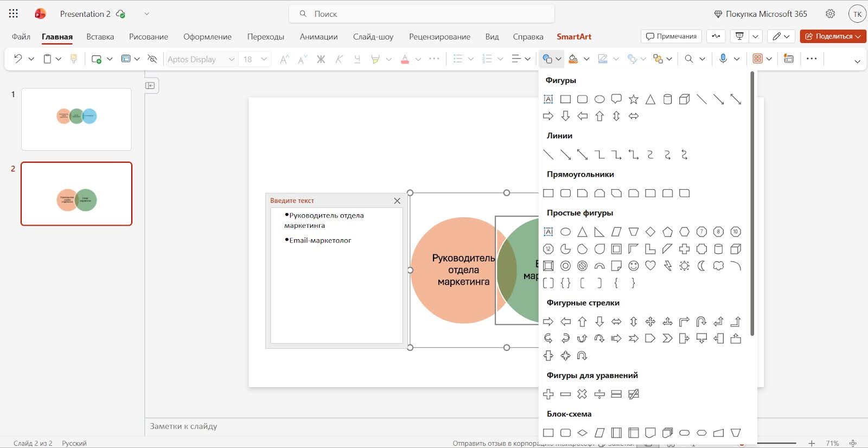Viewport: 868px width, 448px height.
Task: Expand the ribbon using the far-right chevron
Action: coord(857,61)
